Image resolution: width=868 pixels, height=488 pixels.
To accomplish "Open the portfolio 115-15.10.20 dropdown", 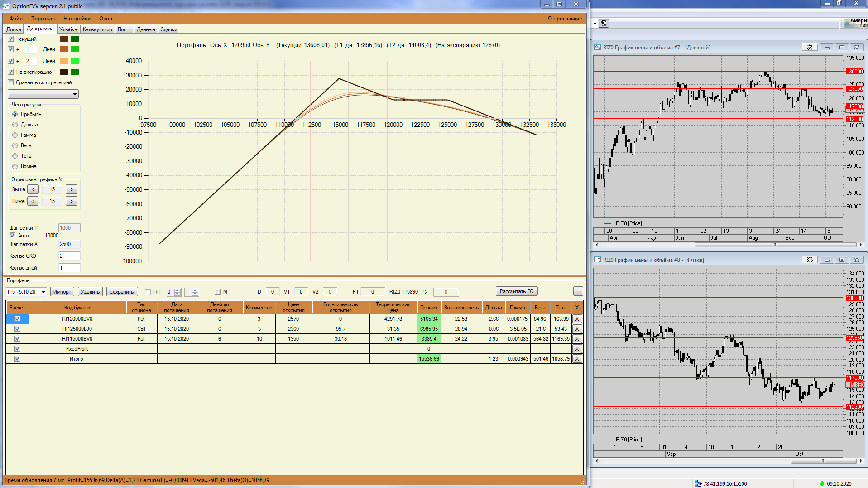I will [43, 292].
